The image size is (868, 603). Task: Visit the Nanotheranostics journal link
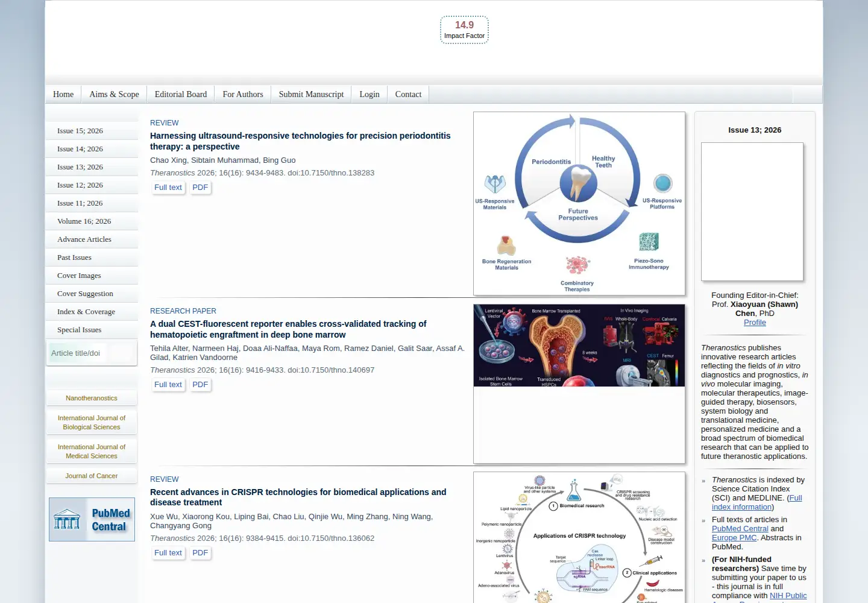point(92,398)
